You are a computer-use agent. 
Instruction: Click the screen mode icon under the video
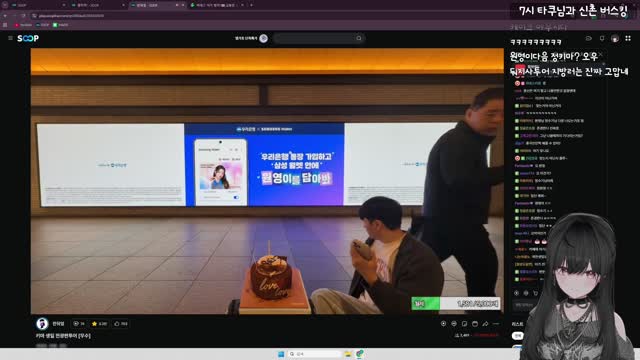tap(475, 324)
